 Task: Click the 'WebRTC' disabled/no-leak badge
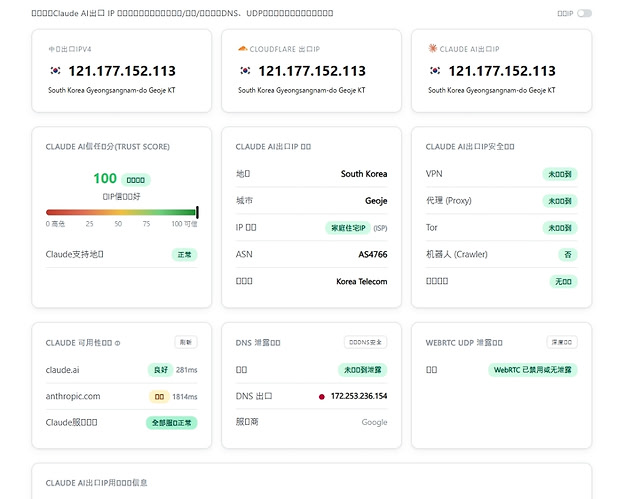click(x=532, y=370)
